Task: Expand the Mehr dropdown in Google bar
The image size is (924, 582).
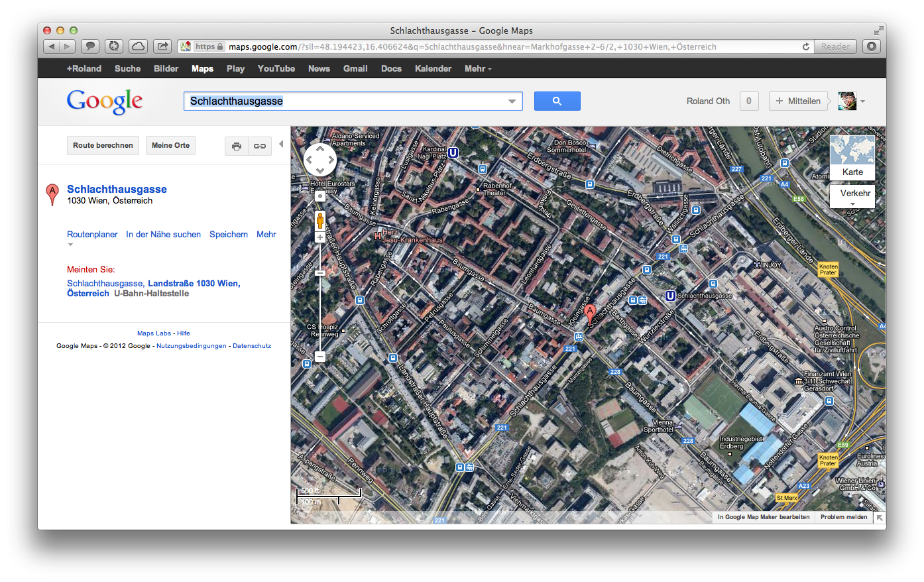Action: [x=478, y=68]
